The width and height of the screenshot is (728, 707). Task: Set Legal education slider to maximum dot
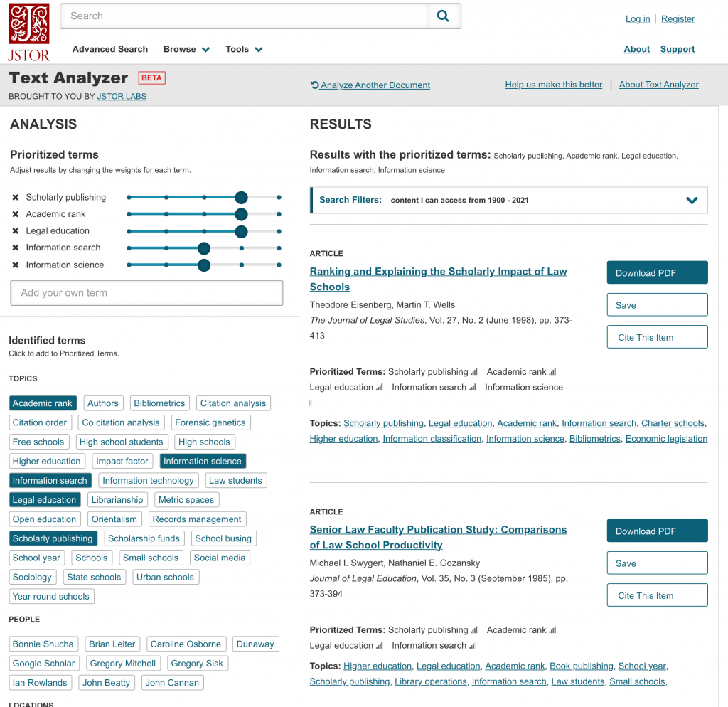tap(279, 231)
